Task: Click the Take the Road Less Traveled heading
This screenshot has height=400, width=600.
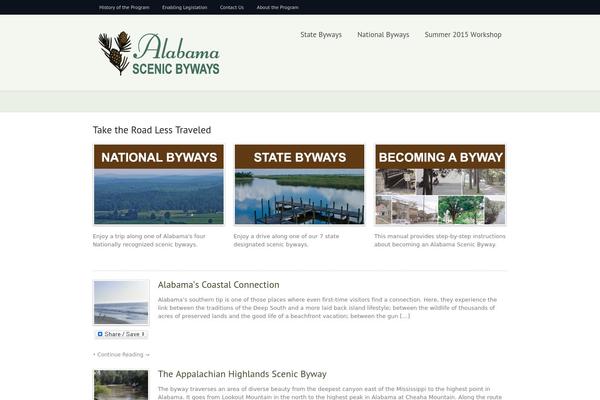Action: [x=152, y=130]
